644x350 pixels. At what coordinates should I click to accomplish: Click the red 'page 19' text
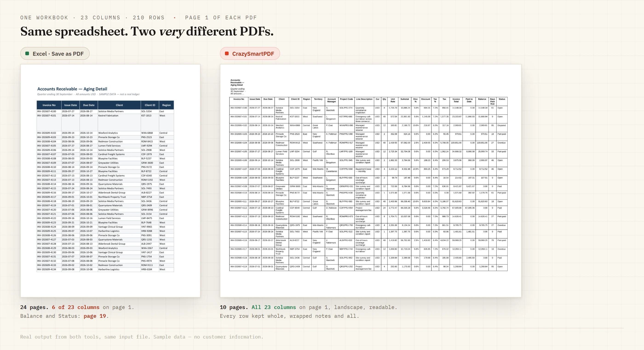pos(95,316)
